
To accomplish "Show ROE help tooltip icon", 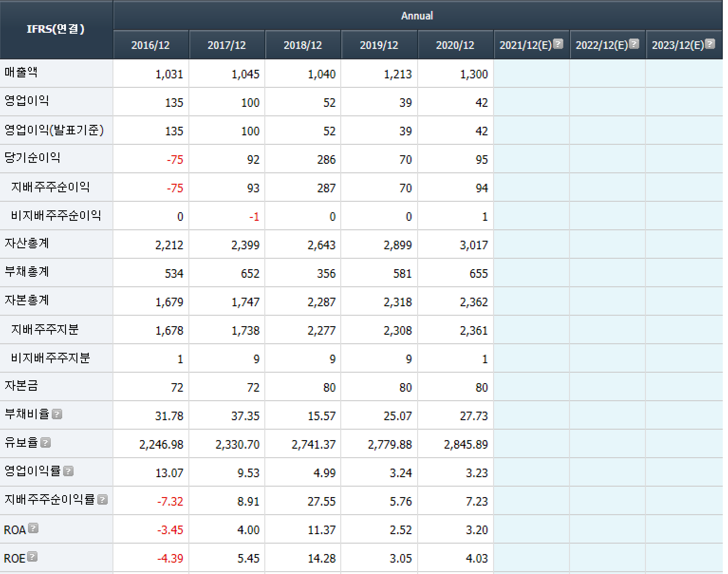I will (x=32, y=557).
